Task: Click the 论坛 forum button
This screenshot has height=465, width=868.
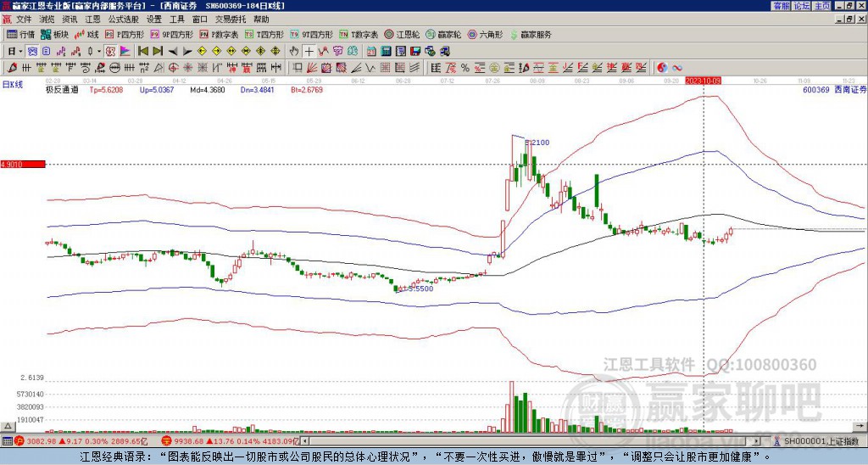Action: click(x=802, y=6)
